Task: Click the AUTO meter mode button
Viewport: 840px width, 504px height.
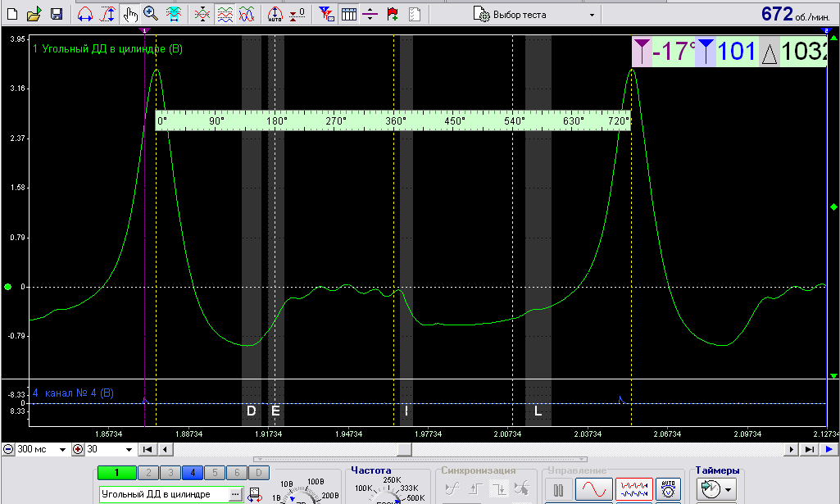Action: pos(668,489)
